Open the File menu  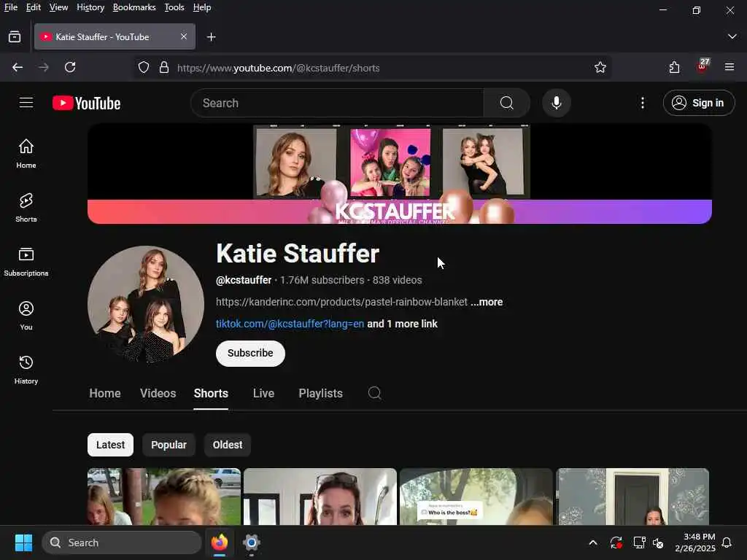10,7
